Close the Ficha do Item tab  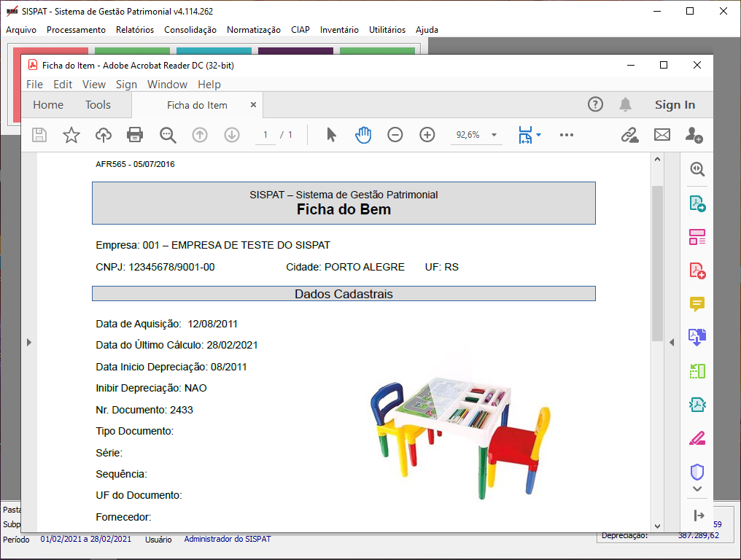pyautogui.click(x=254, y=105)
